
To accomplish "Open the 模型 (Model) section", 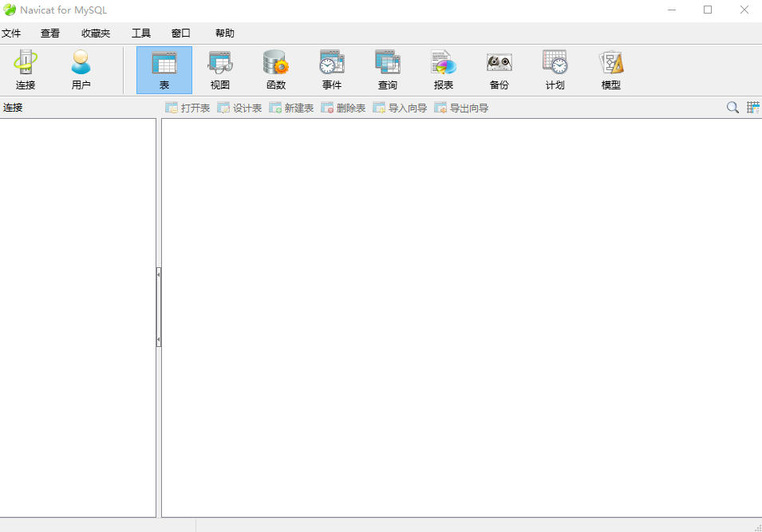I will pyautogui.click(x=611, y=70).
